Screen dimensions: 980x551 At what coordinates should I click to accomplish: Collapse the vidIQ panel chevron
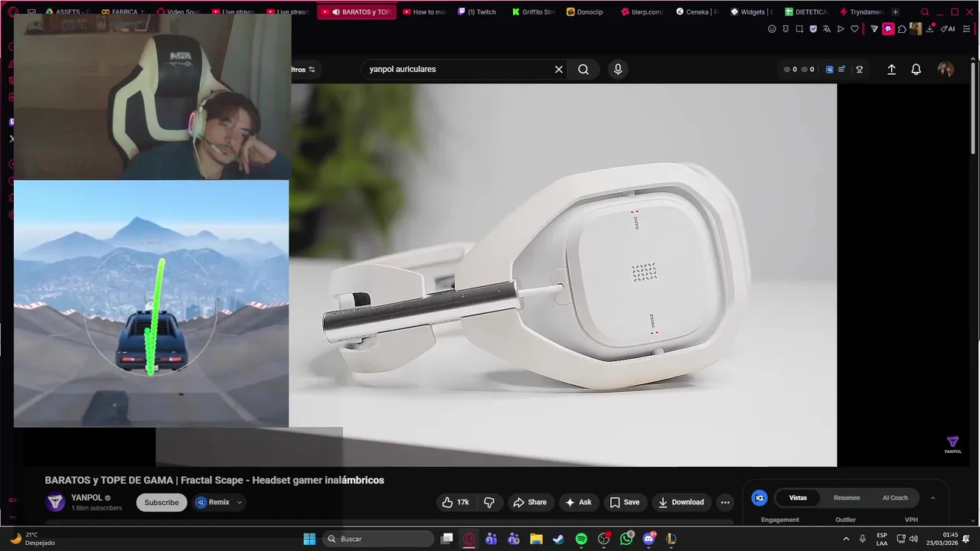click(x=933, y=498)
